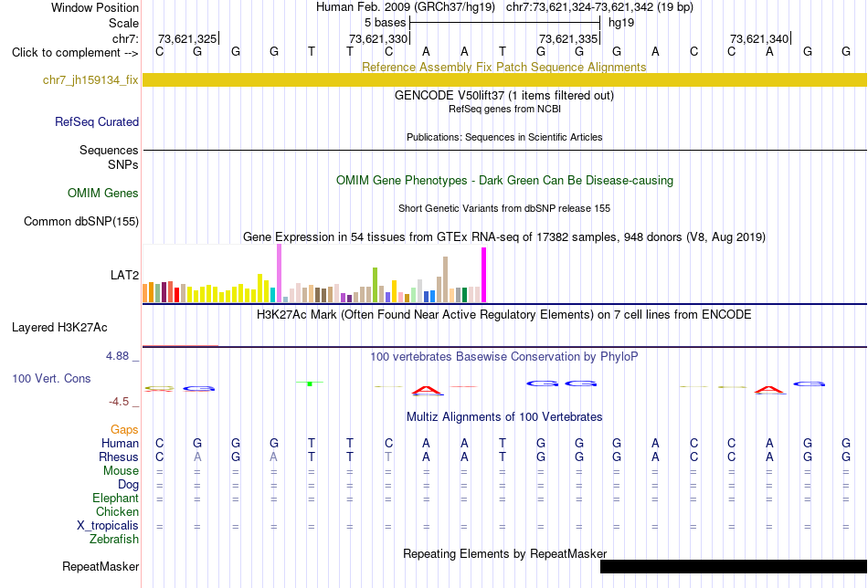
Task: Select the Human alignment row label
Action: point(120,443)
